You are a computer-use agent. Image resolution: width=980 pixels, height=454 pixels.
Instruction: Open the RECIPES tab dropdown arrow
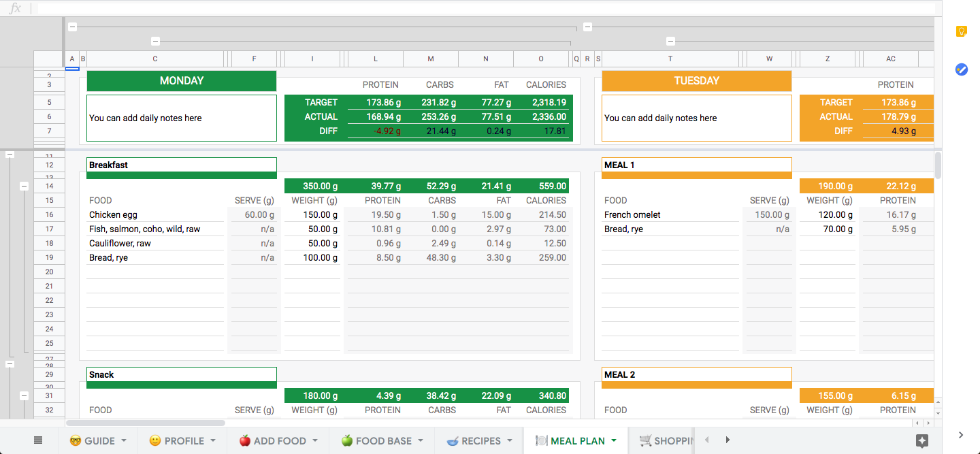509,440
